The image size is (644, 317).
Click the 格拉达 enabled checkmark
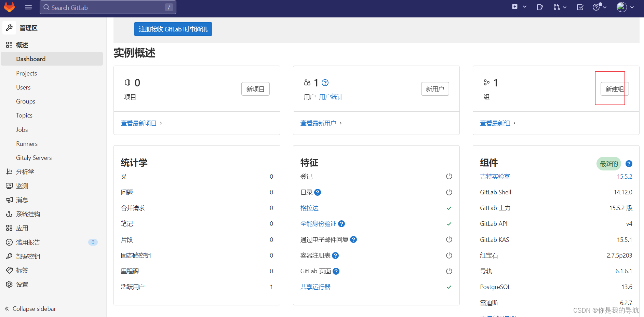(449, 208)
